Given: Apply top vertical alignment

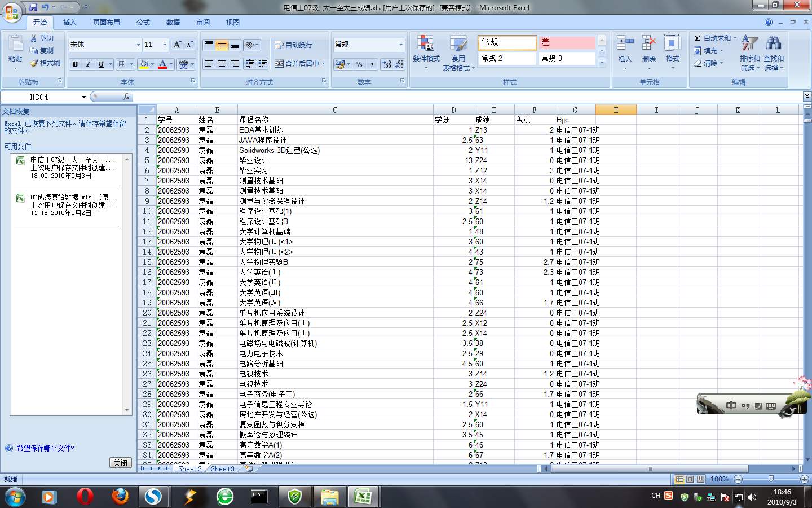Looking at the screenshot, I should click(x=209, y=45).
